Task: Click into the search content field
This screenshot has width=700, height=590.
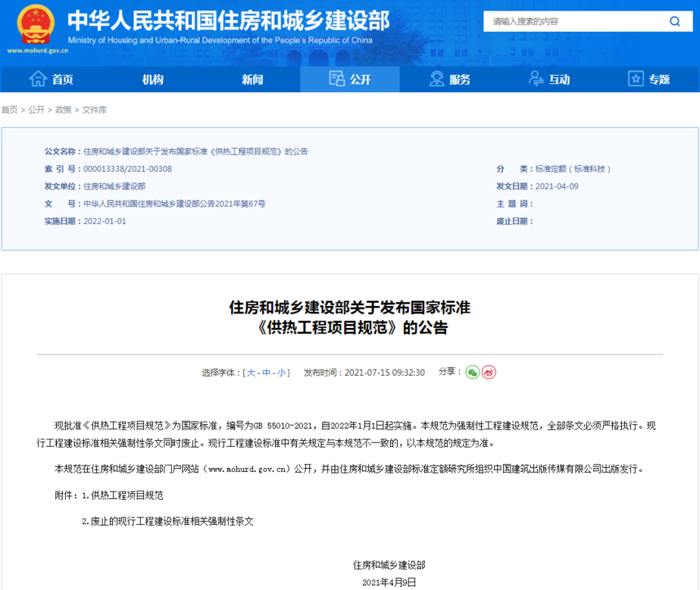Action: [x=576, y=21]
